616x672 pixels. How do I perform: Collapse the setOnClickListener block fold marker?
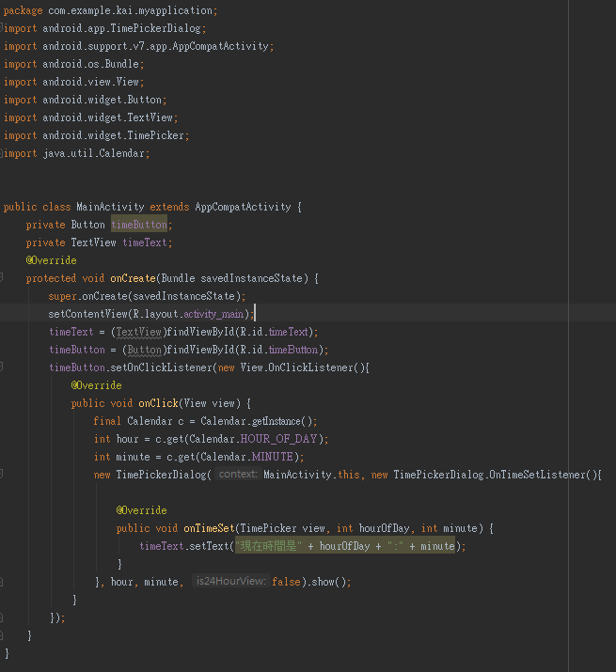1,367
